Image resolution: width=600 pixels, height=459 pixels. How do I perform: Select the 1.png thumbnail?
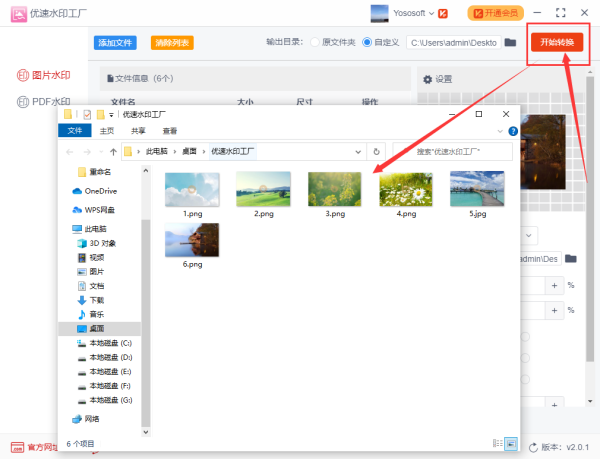[192, 189]
